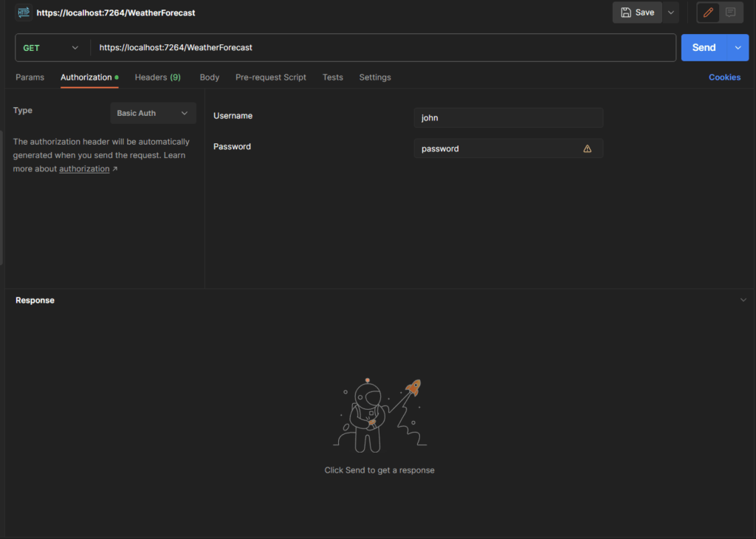Open the Basic Auth type dropdown
The height and width of the screenshot is (539, 756).
click(x=152, y=112)
